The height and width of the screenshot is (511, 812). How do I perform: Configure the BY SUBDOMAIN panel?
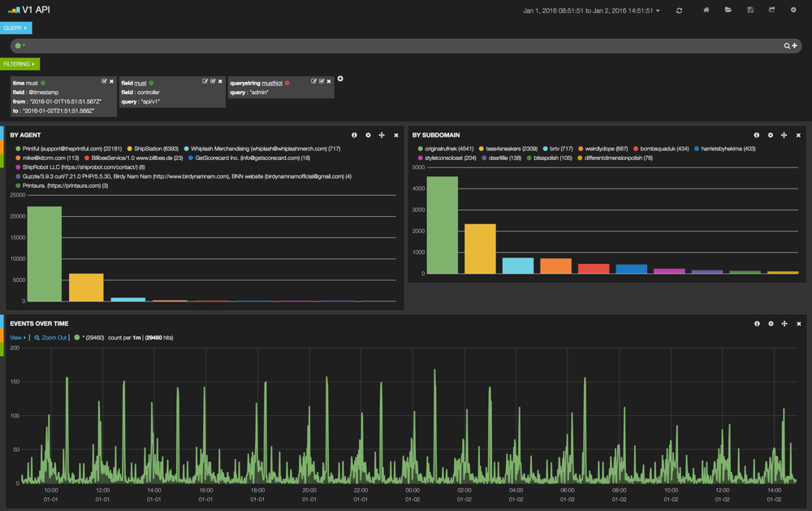(x=771, y=135)
